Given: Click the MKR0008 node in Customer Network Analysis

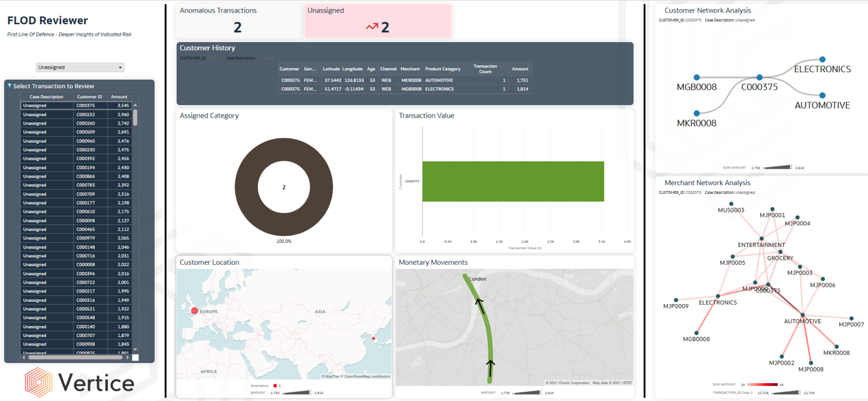Looking at the screenshot, I should pos(697,113).
